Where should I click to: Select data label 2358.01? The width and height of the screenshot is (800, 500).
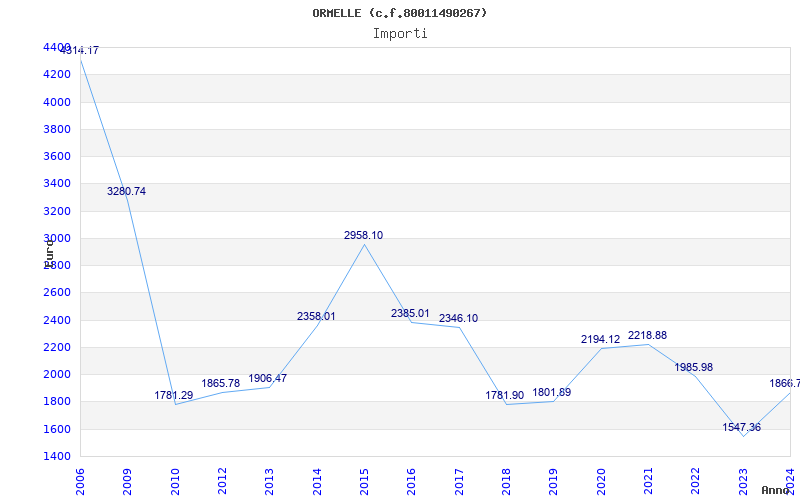[316, 316]
